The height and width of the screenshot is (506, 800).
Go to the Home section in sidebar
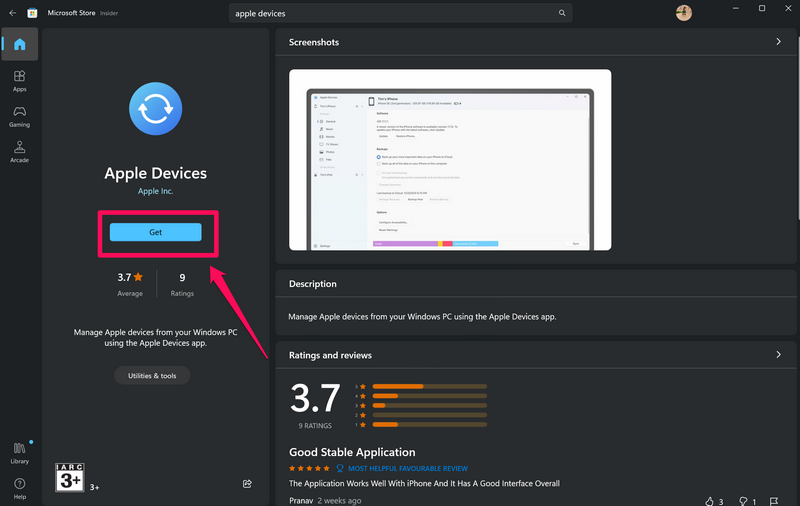coord(20,44)
